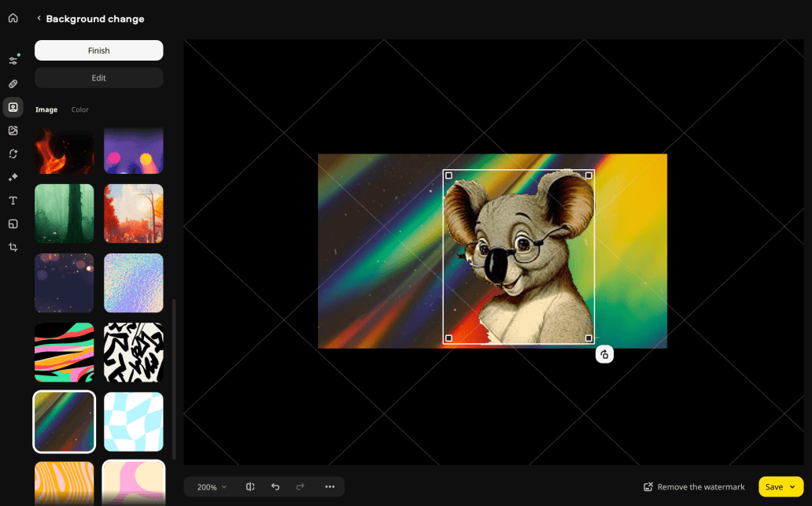Viewport: 812px width, 506px height.
Task: Click the Edit button
Action: [x=98, y=78]
